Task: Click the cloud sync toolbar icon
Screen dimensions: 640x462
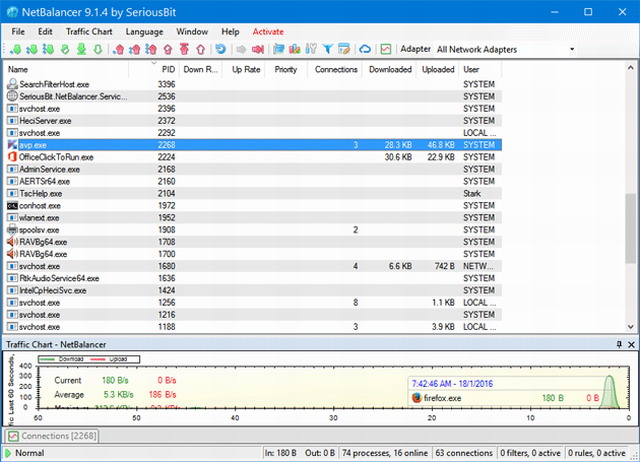Action: (365, 49)
